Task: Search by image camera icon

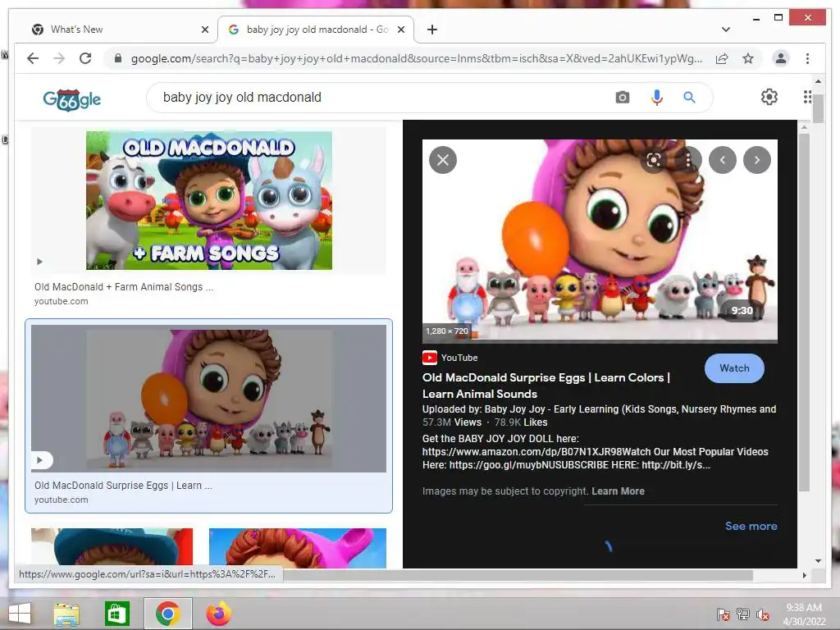Action: (622, 98)
